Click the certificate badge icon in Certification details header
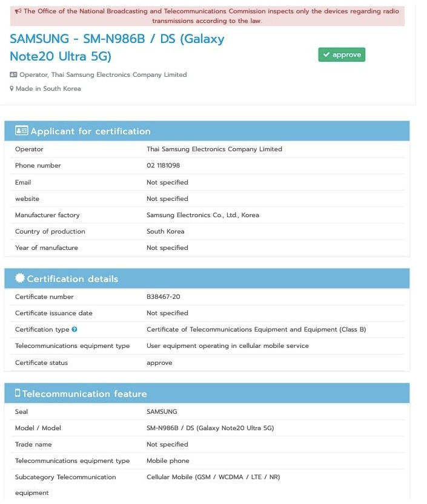Viewport: 427px width, 504px height. [x=20, y=278]
